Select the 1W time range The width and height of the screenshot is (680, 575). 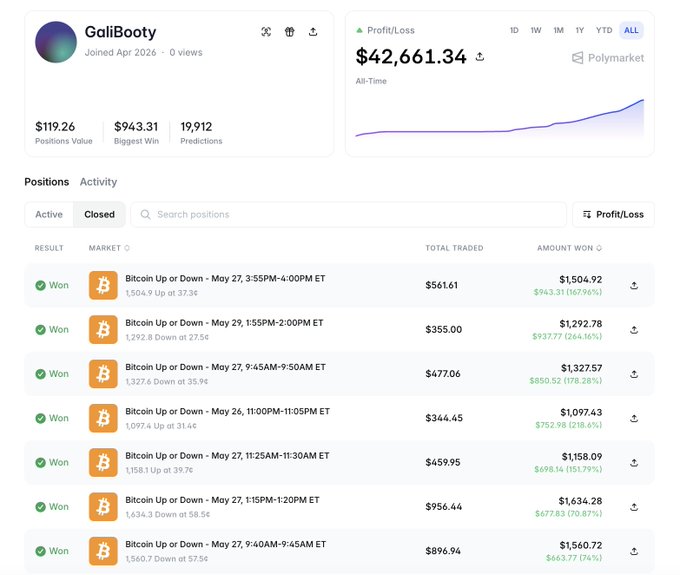(536, 30)
